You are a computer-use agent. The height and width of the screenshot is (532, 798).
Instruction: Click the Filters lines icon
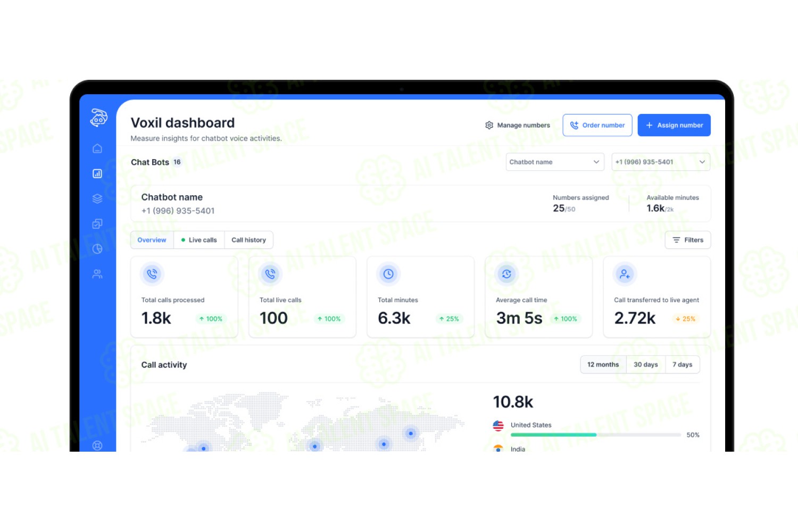(676, 240)
